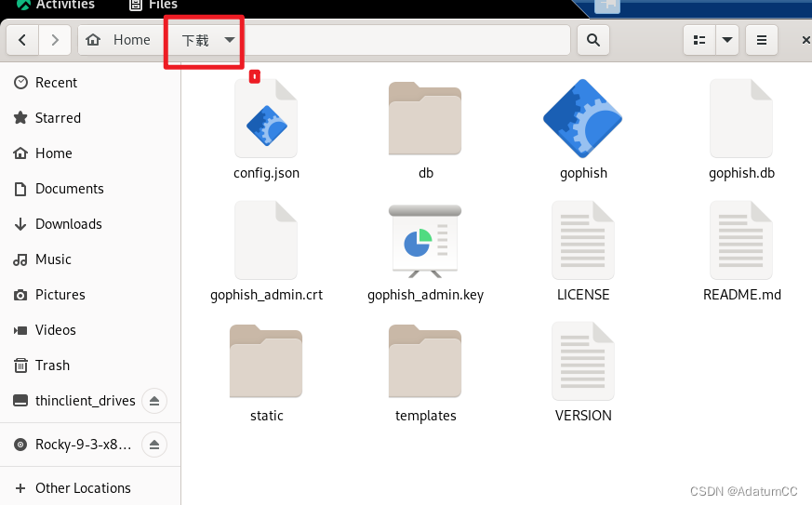Open Trash in the sidebar
This screenshot has width=812, height=505.
click(90, 365)
